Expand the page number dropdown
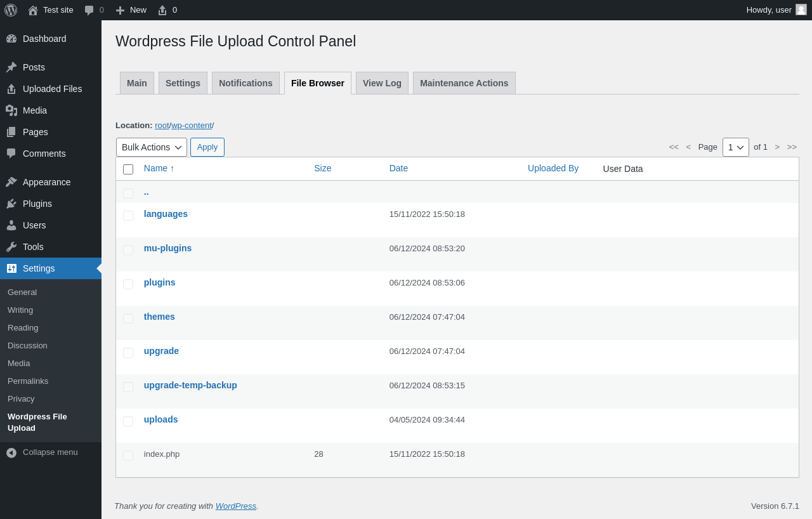Viewport: 812px width, 519px height. click(735, 147)
